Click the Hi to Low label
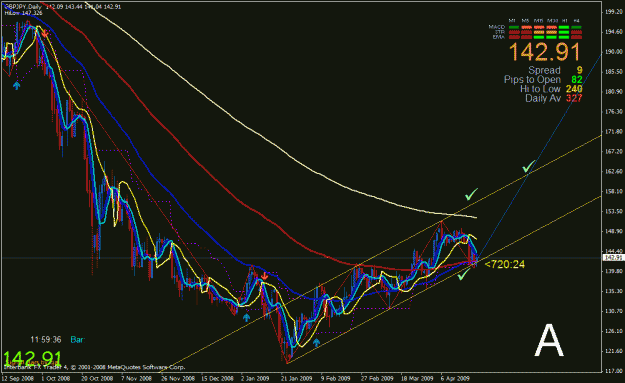Viewport: 625px width, 383px height. point(540,89)
